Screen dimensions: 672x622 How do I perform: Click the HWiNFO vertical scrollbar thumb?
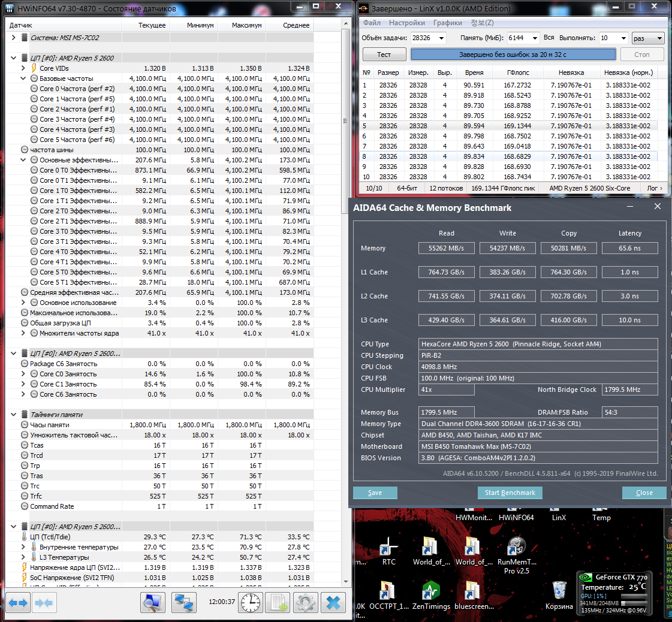coord(345,121)
